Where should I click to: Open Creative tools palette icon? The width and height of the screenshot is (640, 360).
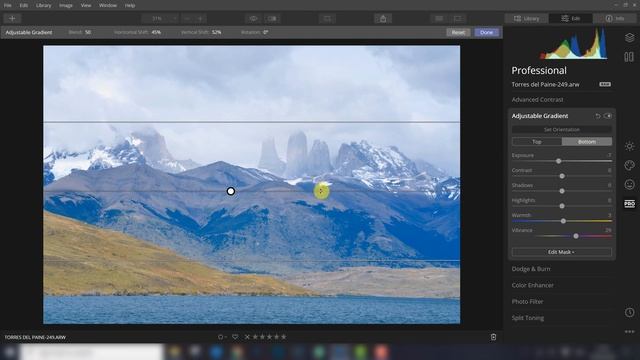click(x=629, y=165)
